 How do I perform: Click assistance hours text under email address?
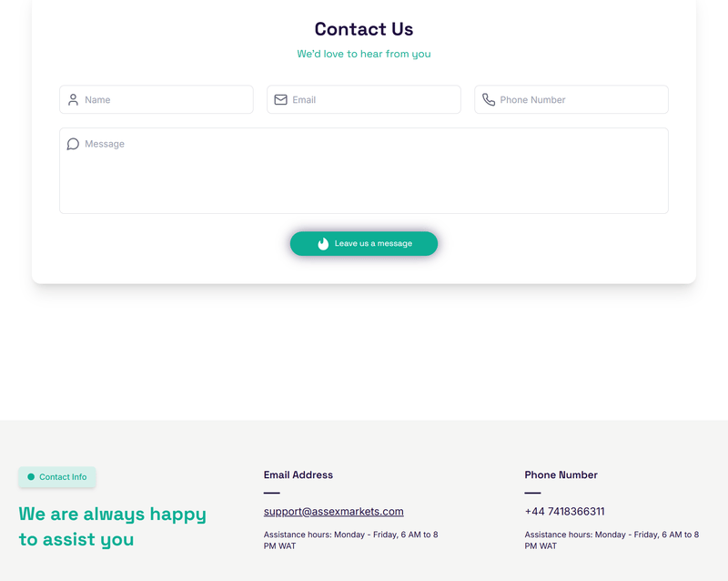(351, 540)
